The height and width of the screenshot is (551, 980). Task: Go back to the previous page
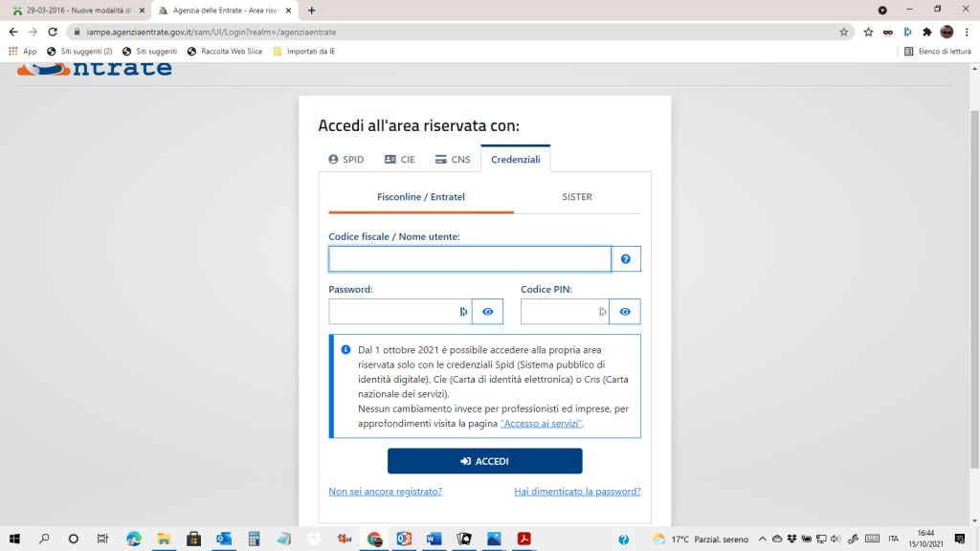coord(13,32)
